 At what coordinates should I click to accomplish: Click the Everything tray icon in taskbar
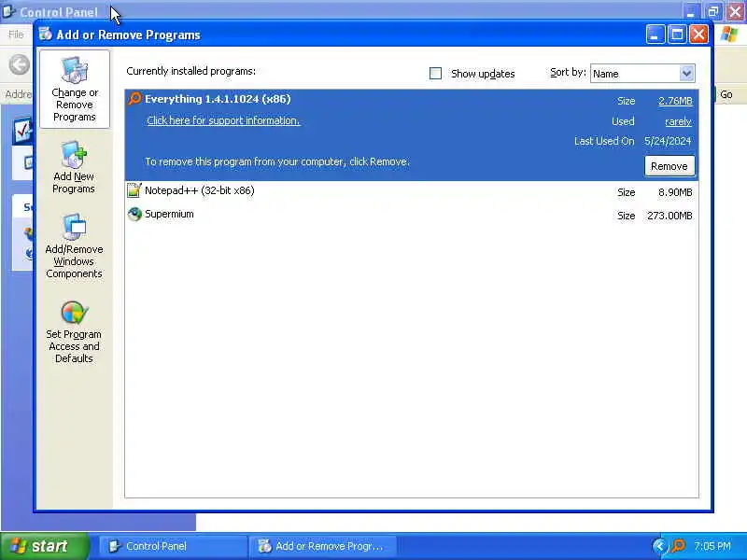click(678, 546)
